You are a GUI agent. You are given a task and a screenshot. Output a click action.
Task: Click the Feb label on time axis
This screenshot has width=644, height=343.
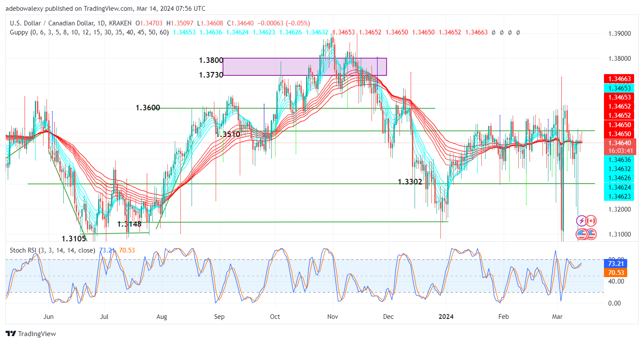504,316
